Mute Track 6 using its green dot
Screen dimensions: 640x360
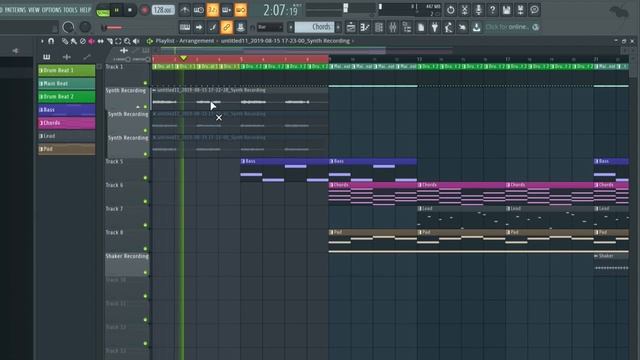pyautogui.click(x=145, y=202)
